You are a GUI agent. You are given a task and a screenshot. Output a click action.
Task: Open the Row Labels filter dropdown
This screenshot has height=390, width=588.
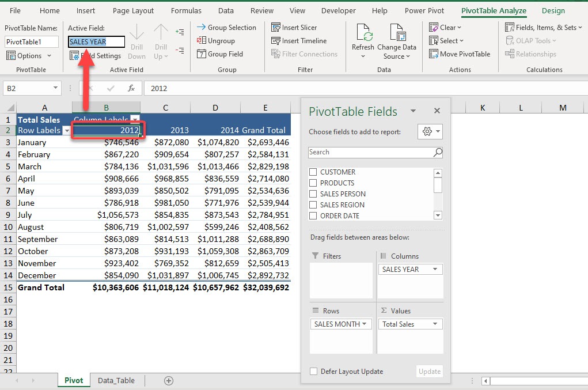66,130
